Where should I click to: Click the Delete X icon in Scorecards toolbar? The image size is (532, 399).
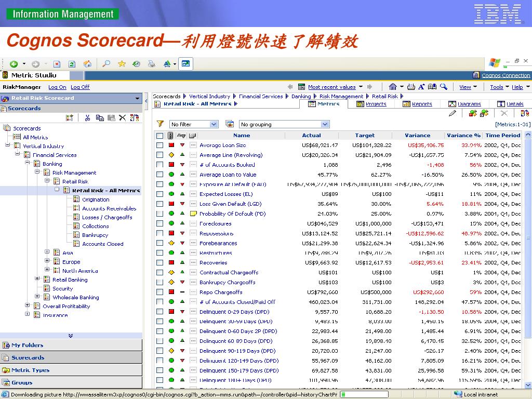pos(123,118)
